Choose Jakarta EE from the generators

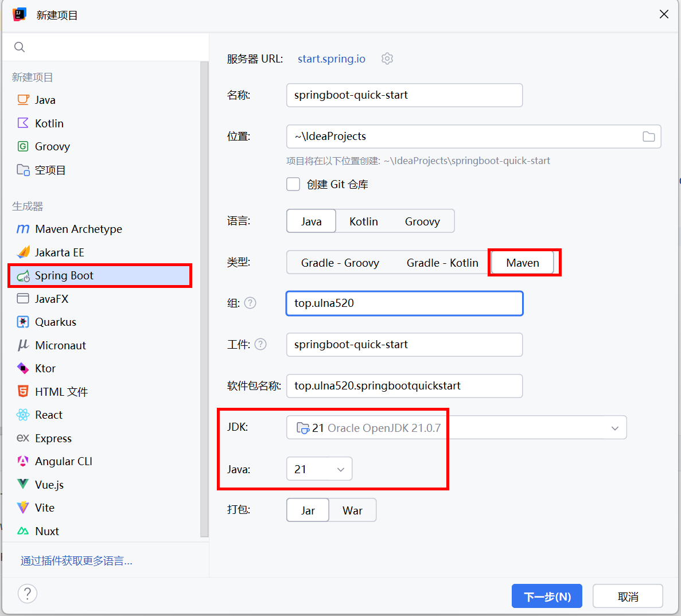(59, 252)
